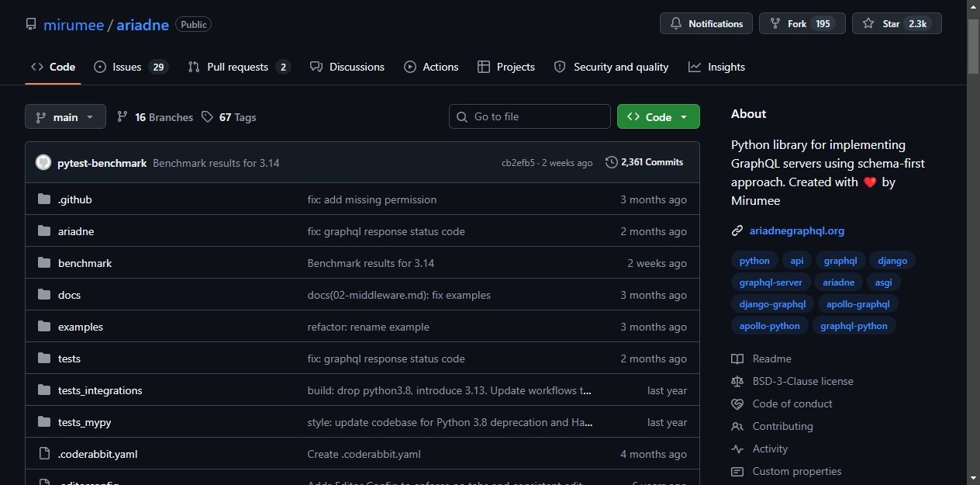Fork the repository with Fork button
980x485 pixels.
(x=802, y=23)
